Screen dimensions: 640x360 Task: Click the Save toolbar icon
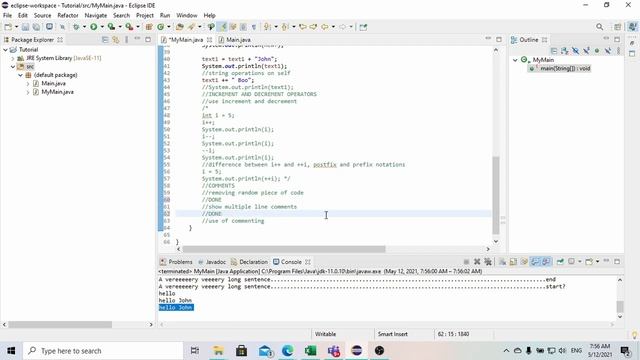(x=25, y=27)
